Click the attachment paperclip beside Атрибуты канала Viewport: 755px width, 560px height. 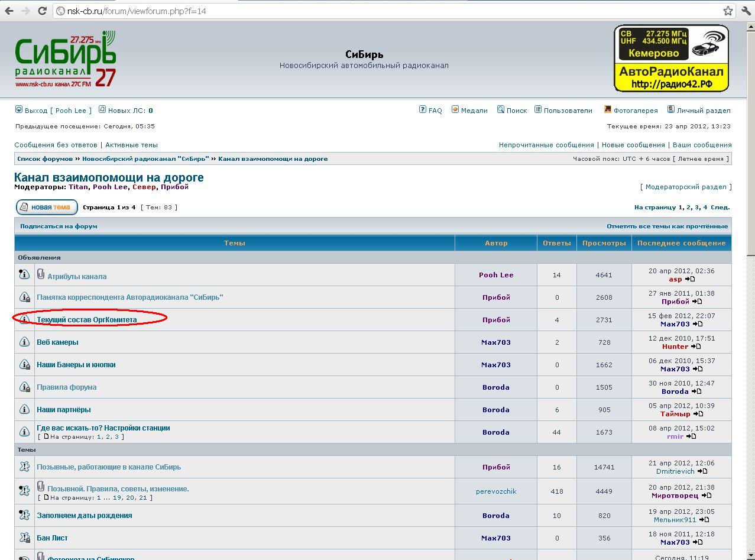[x=41, y=274]
